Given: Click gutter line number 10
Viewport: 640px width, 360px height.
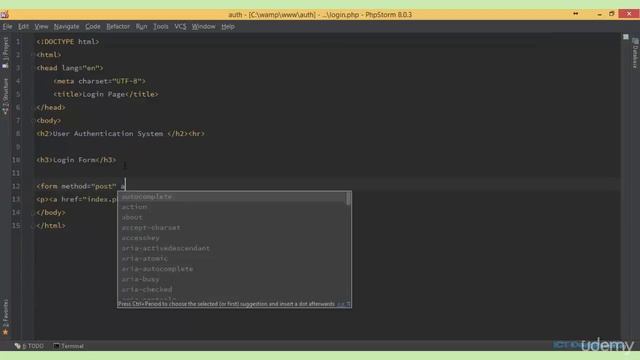Looking at the screenshot, I should 16,160.
